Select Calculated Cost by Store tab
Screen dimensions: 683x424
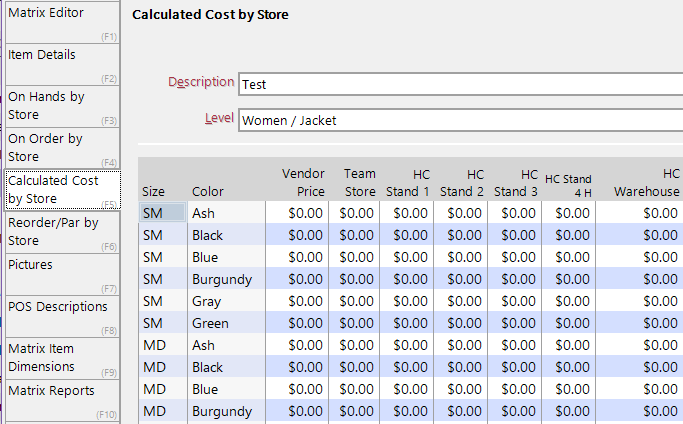coord(62,190)
